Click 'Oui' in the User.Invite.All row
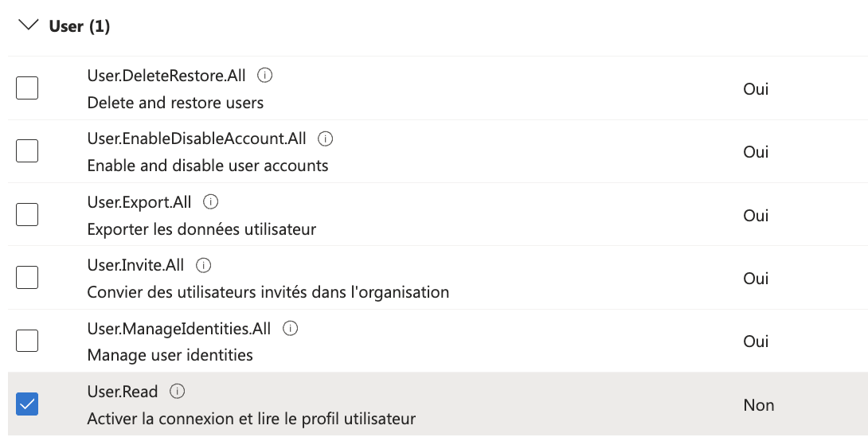This screenshot has height=441, width=868. 756,279
